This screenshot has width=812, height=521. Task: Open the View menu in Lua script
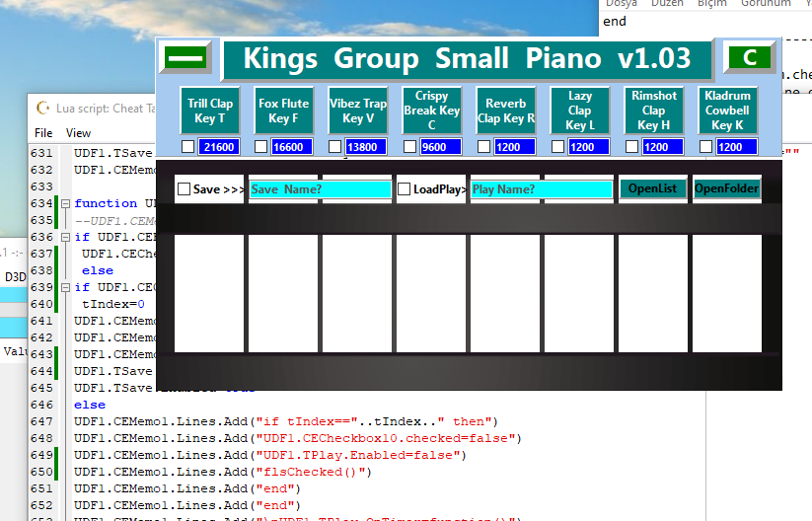(x=78, y=132)
